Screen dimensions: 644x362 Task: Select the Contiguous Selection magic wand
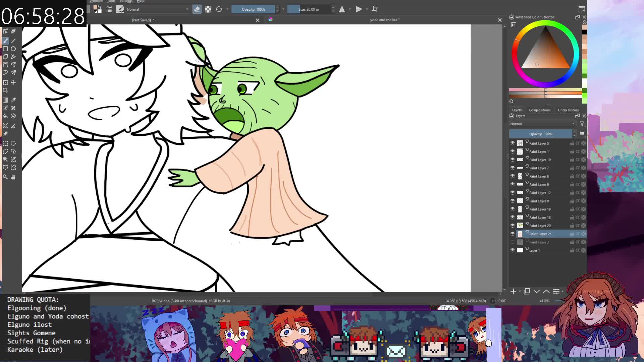5,160
